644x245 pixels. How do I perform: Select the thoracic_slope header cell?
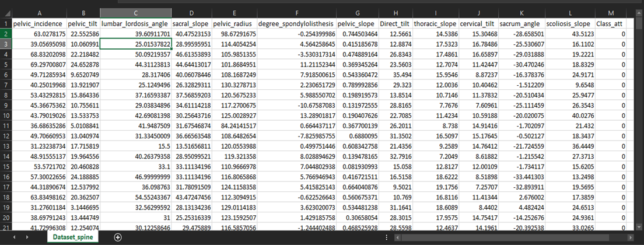coord(436,24)
